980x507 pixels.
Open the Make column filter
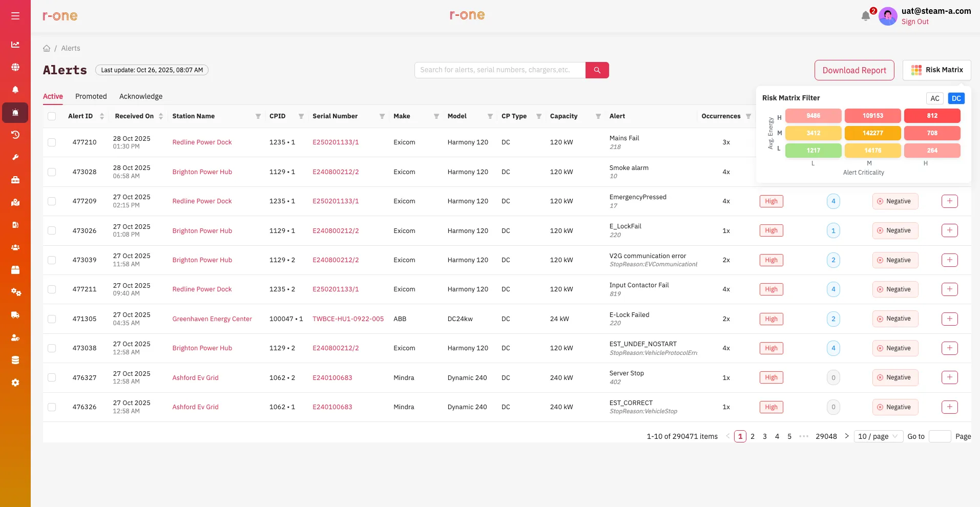click(436, 116)
